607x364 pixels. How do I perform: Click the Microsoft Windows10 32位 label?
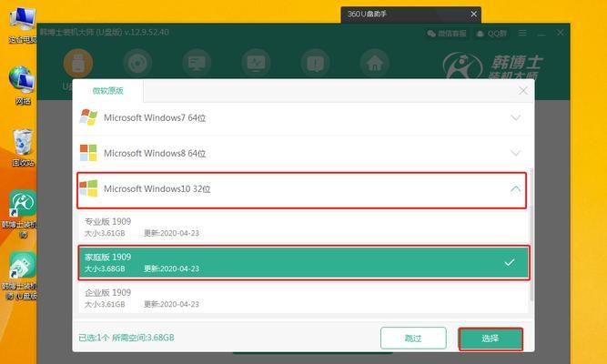157,189
